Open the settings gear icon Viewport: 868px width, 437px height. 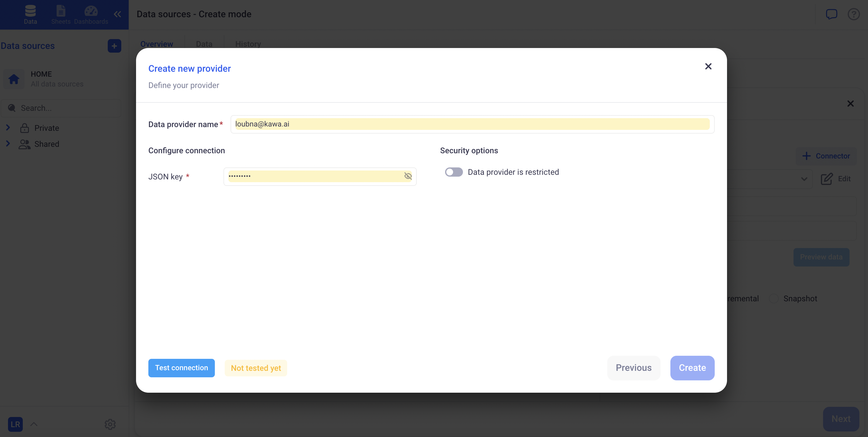click(110, 424)
